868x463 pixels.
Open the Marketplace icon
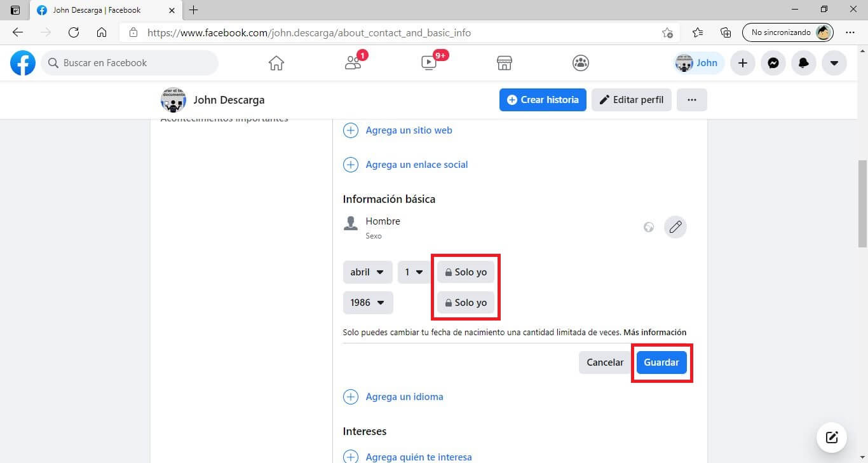505,63
